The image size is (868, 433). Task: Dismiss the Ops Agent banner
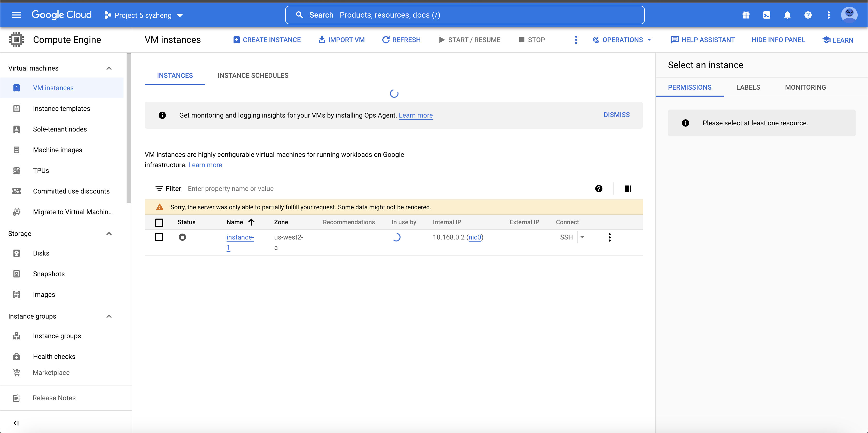pyautogui.click(x=616, y=115)
